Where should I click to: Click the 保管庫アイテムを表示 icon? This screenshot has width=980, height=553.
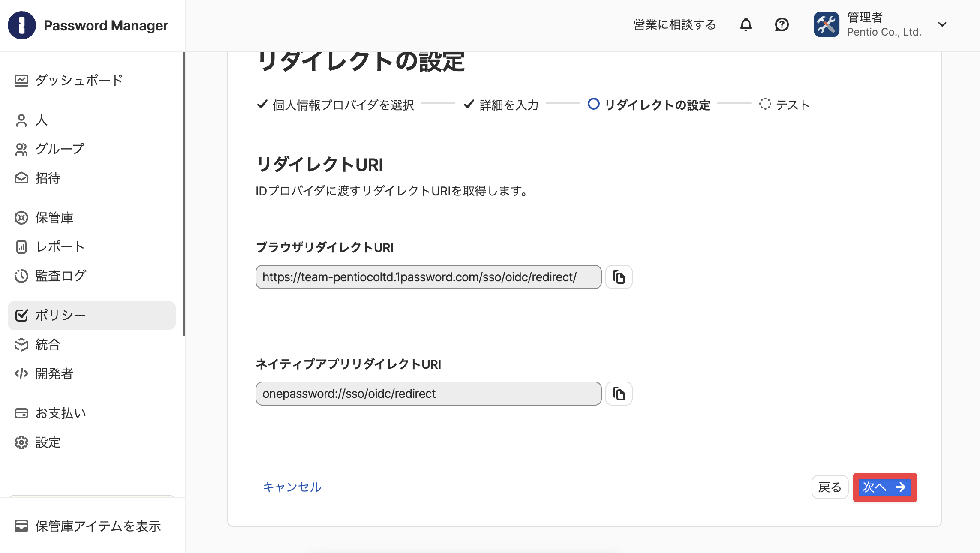(x=21, y=526)
